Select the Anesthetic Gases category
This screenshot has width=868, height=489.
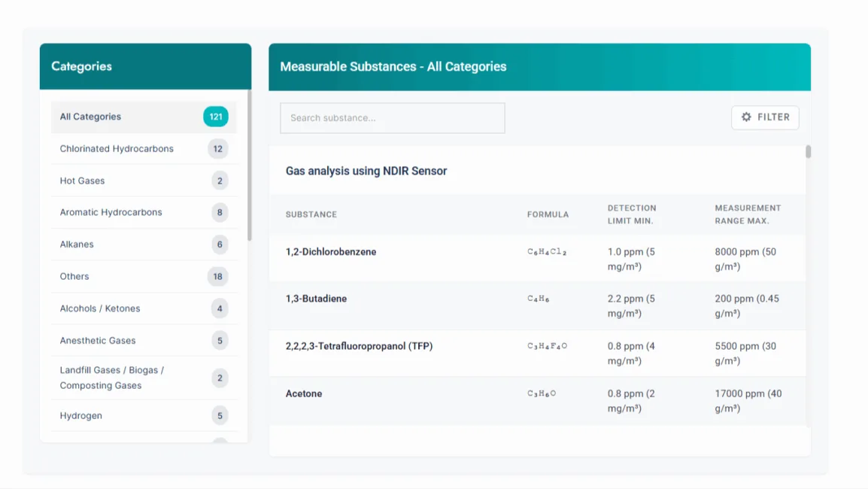pyautogui.click(x=98, y=340)
